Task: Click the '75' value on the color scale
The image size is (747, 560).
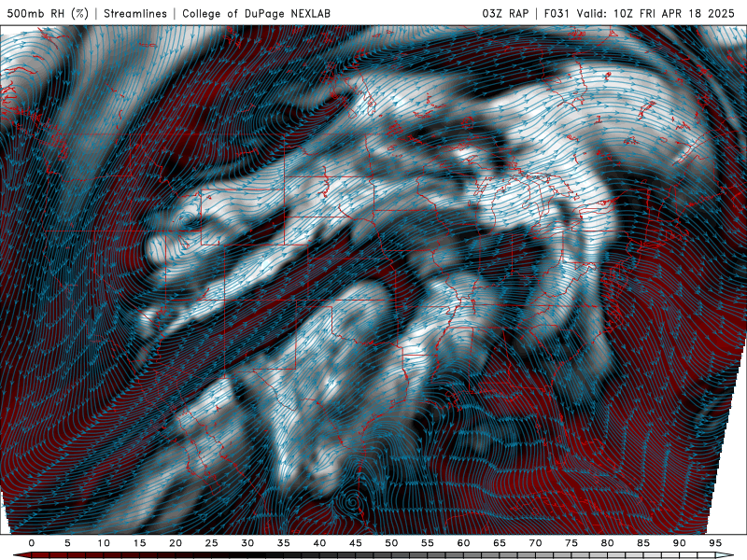Action: coord(571,543)
